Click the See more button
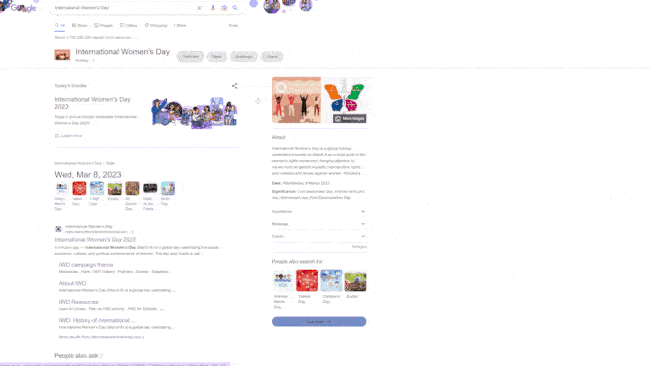 coord(319,322)
